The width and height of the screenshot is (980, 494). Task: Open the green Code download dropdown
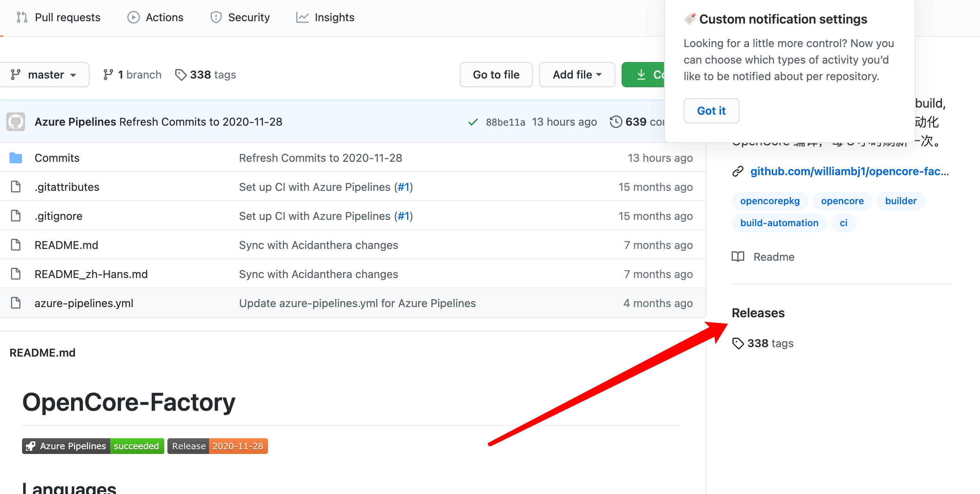644,75
